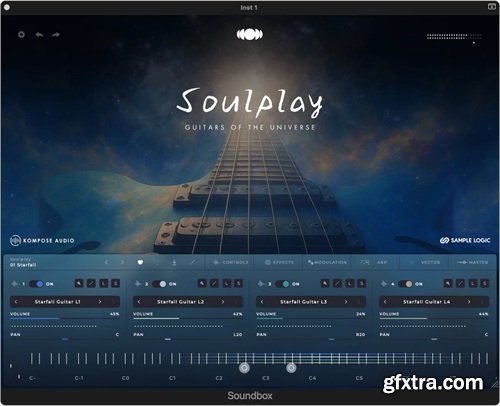Click the favorite heart icon
Screen dimensions: 500x406
140,262
